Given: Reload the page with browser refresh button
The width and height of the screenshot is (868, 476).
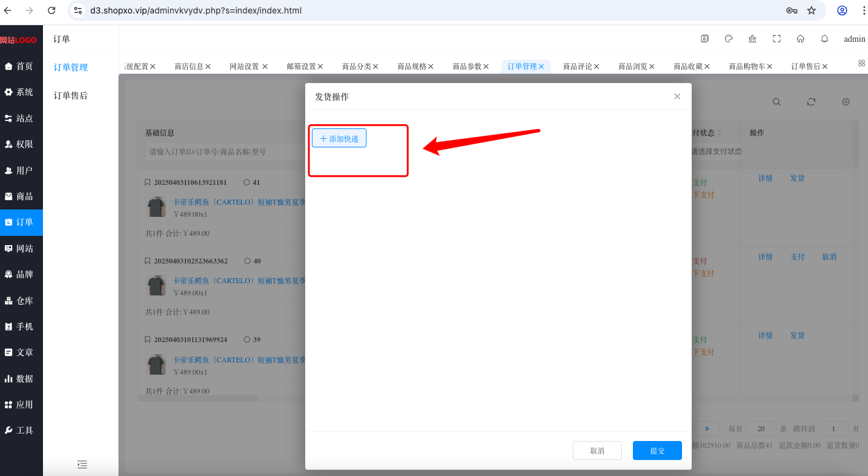Looking at the screenshot, I should [x=52, y=10].
